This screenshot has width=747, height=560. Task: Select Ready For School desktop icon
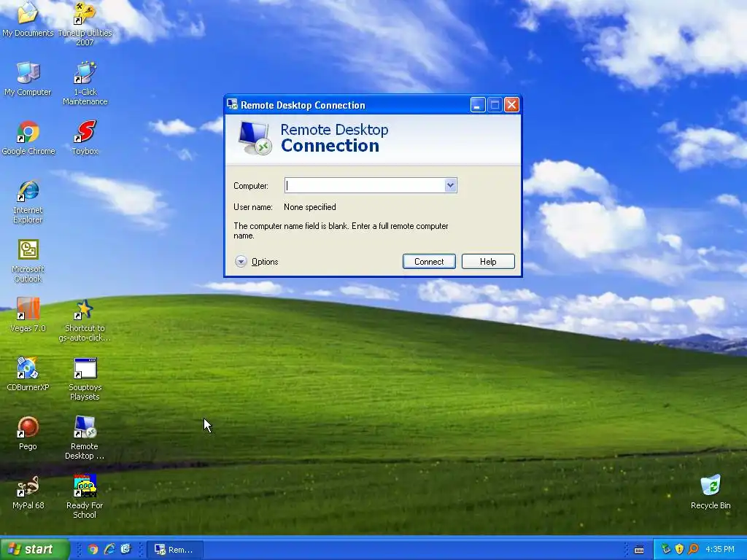(x=85, y=497)
